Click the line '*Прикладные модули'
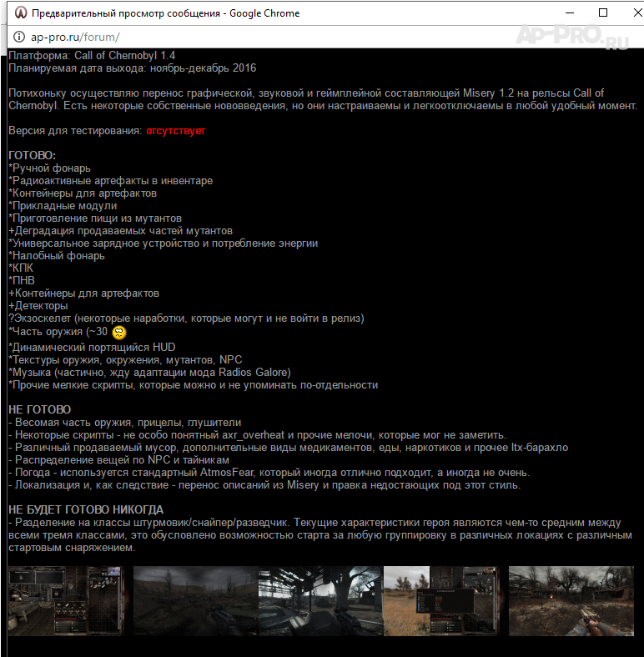 [63, 206]
